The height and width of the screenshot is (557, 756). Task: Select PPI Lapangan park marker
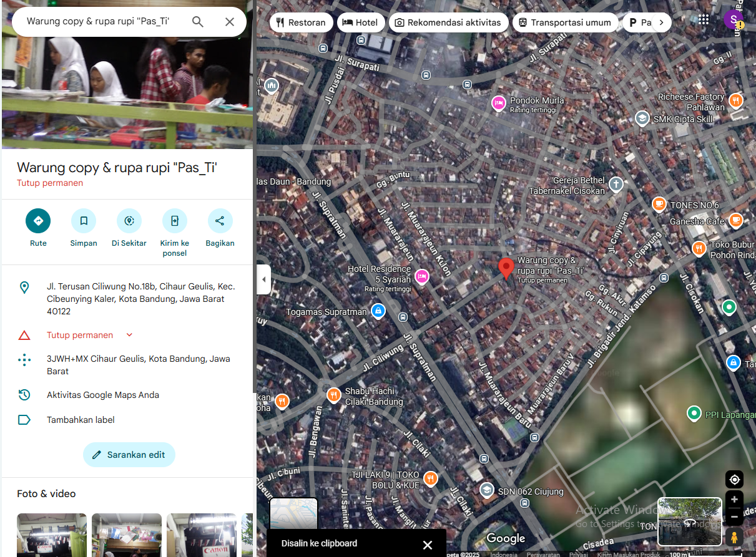coord(694,413)
